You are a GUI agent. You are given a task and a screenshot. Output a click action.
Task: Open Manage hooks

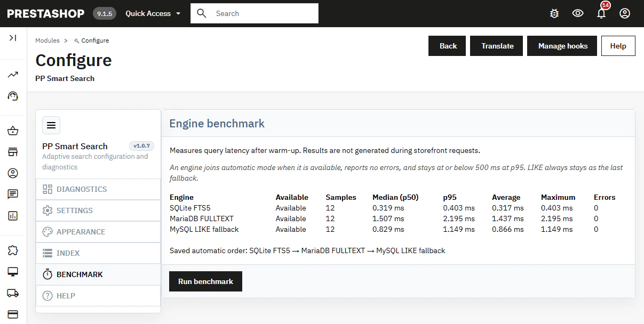(x=562, y=46)
